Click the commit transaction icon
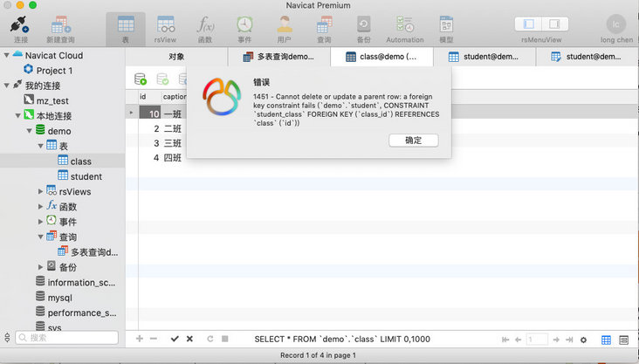 [x=162, y=79]
